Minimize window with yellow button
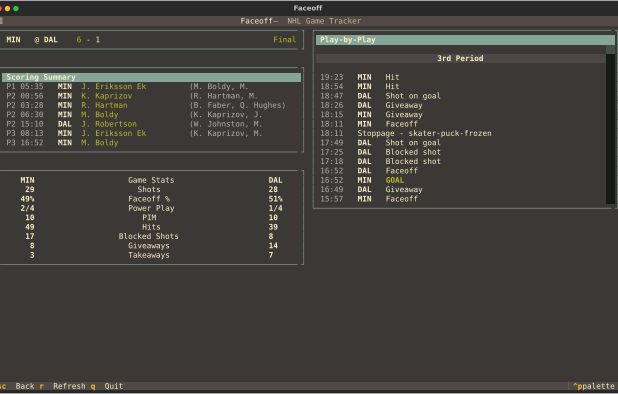This screenshot has height=394, width=618. [7, 8]
